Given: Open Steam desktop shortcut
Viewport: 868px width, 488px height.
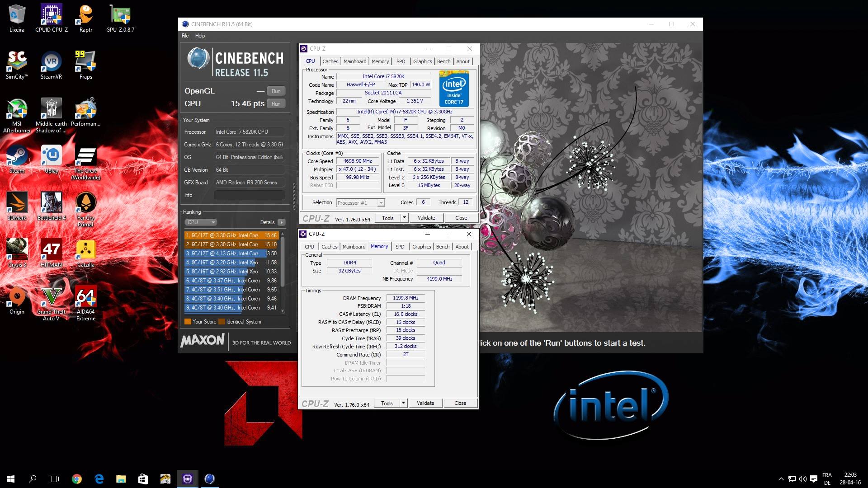Looking at the screenshot, I should 17,159.
